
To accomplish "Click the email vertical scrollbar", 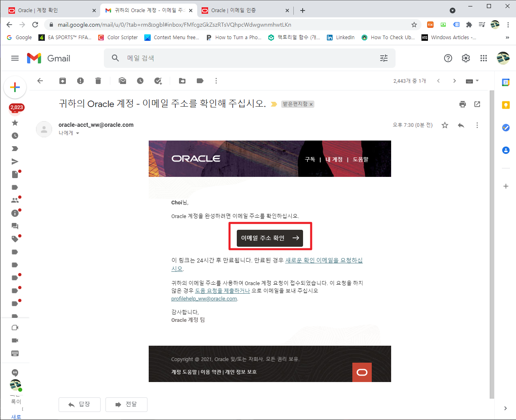I will tap(491, 244).
